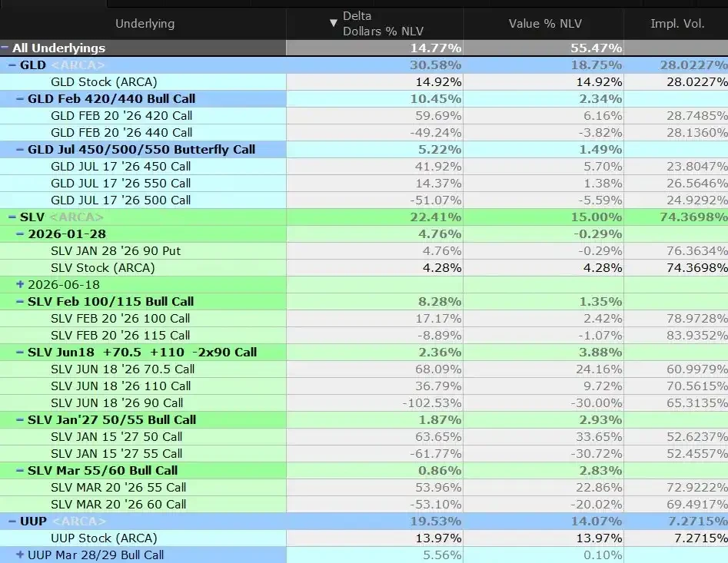The width and height of the screenshot is (728, 563).
Task: Select the SLV JUN 18 '26 90 Call row
Action: [x=117, y=403]
